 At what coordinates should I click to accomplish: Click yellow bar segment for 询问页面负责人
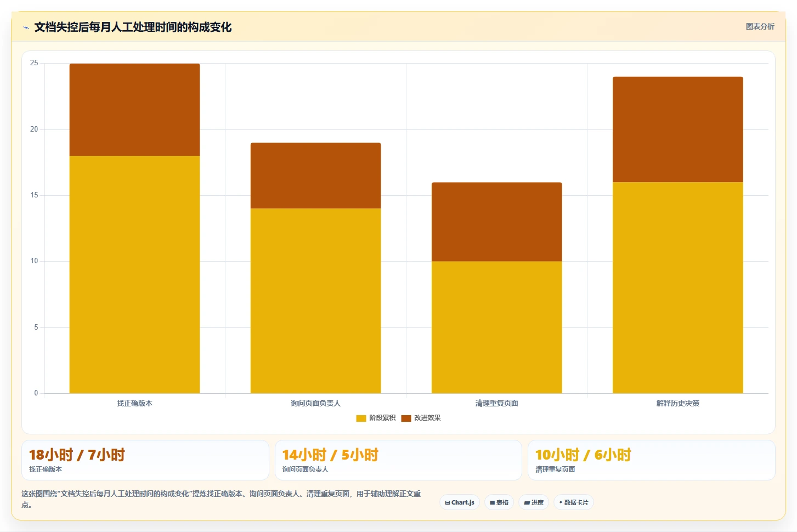pos(315,301)
